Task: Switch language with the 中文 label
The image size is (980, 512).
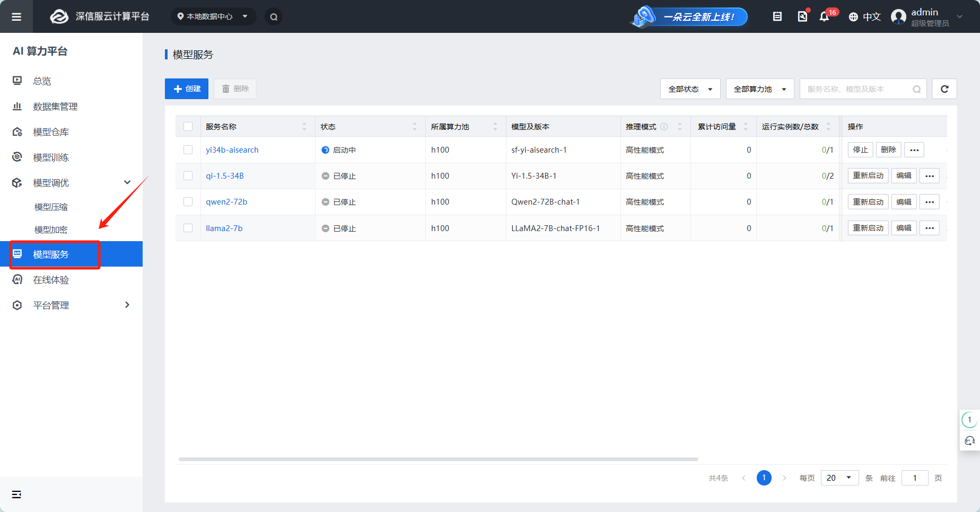Action: 872,17
